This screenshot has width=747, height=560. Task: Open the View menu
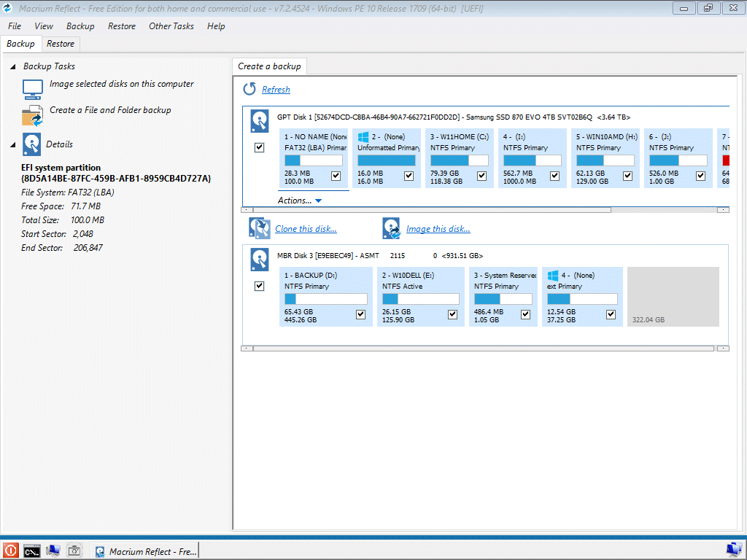pyautogui.click(x=43, y=26)
